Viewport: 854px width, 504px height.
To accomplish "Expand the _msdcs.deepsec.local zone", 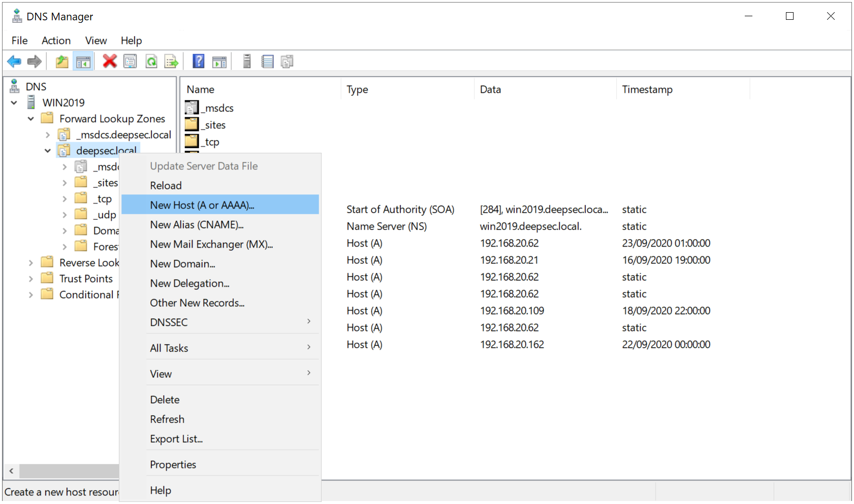I will 48,135.
